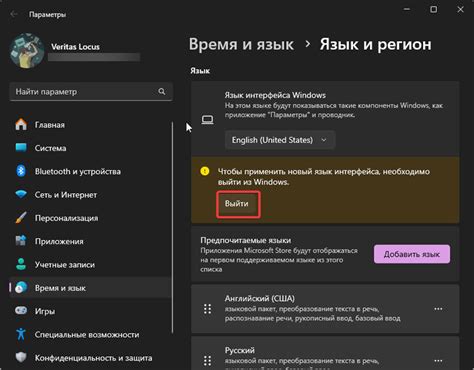This screenshot has width=474, height=370.
Task: Click the paintbrush Персонализация icon
Action: [21, 218]
